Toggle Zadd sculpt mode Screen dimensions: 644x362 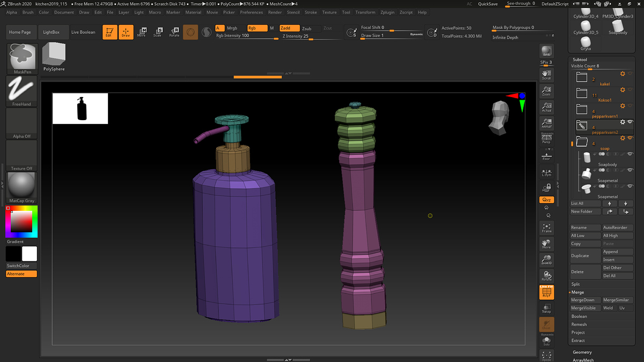[x=290, y=28]
